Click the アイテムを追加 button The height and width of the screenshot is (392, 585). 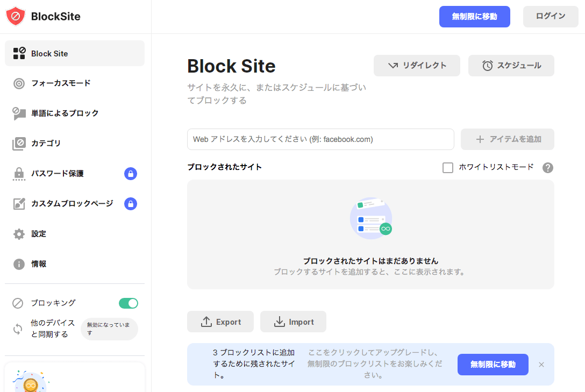pyautogui.click(x=508, y=139)
